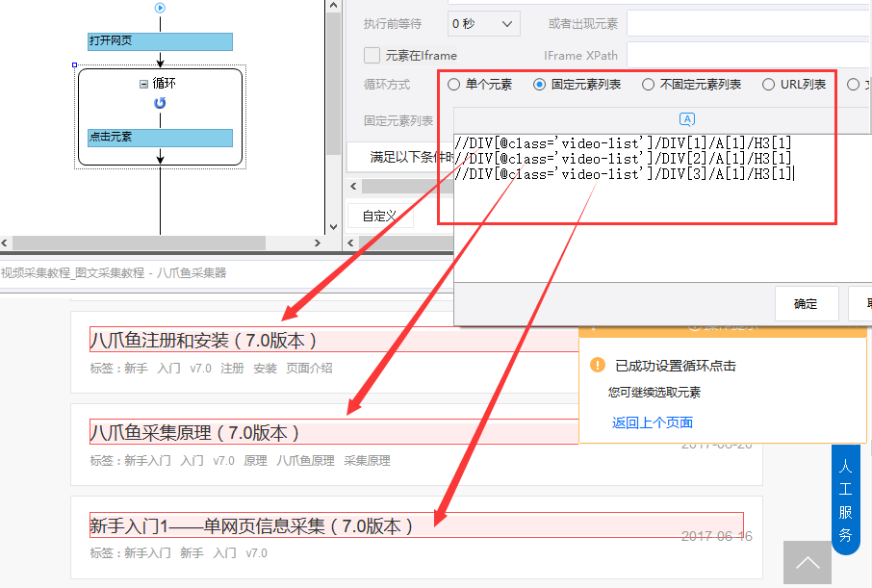Screen dimensions: 872x588
Task: Click inside the fixed element XPath text area
Action: [x=662, y=206]
